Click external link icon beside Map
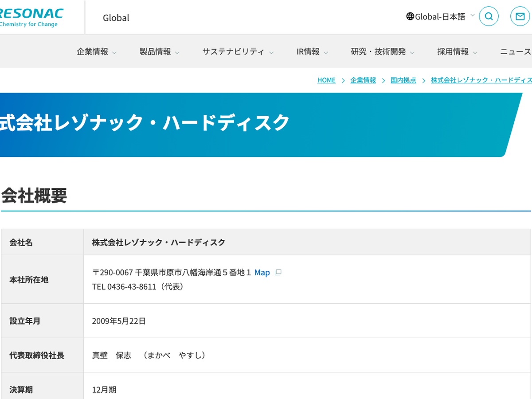Viewport: 532px width, 399px height. [x=278, y=272]
